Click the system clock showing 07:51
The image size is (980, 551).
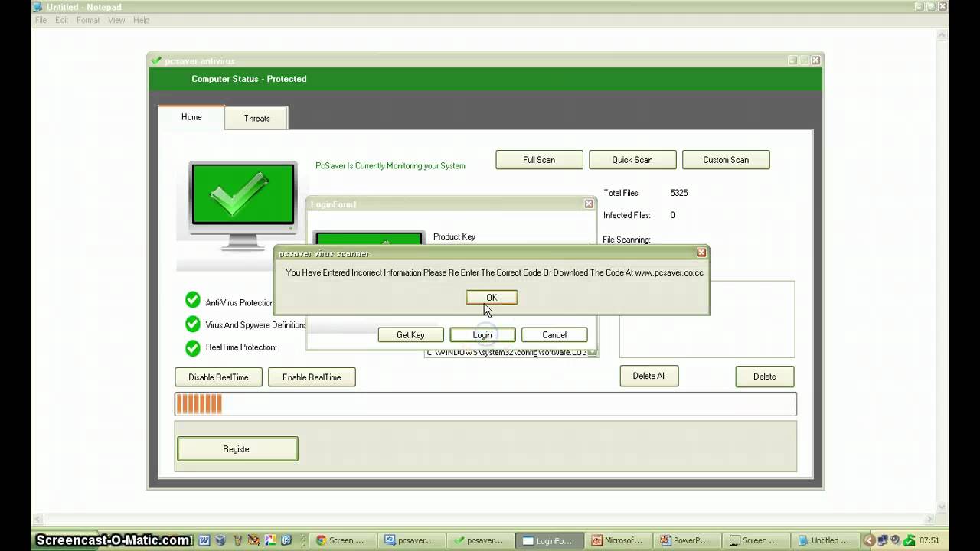(929, 540)
